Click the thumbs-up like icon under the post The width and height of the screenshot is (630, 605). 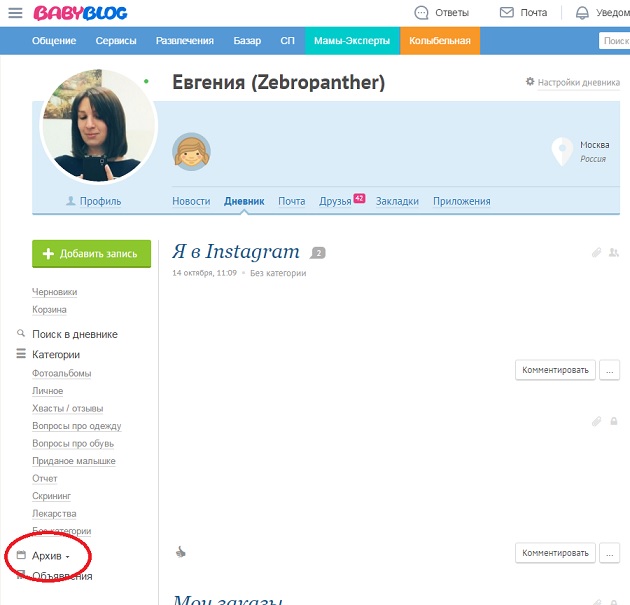[181, 551]
